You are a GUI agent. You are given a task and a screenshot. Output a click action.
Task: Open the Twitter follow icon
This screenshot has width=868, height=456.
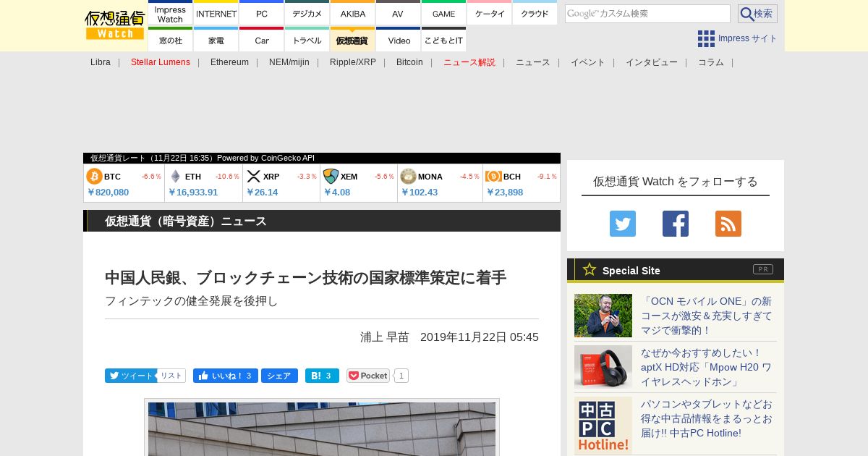(x=623, y=224)
